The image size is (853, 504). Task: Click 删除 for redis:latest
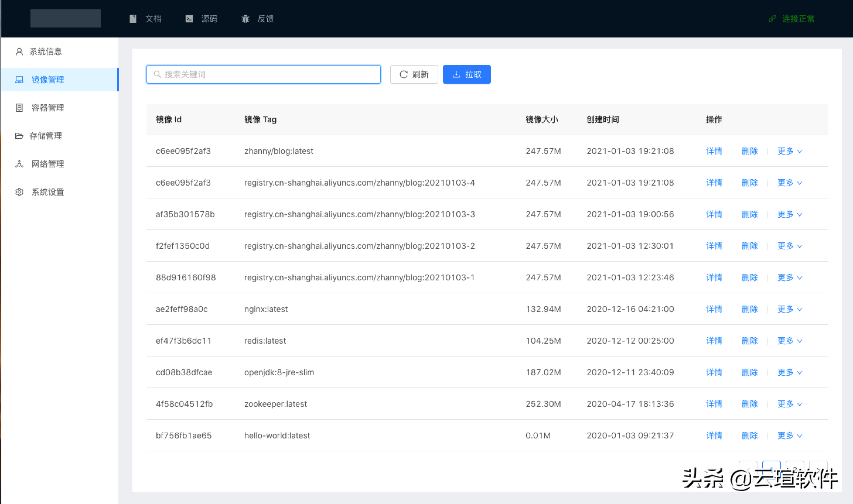click(750, 341)
